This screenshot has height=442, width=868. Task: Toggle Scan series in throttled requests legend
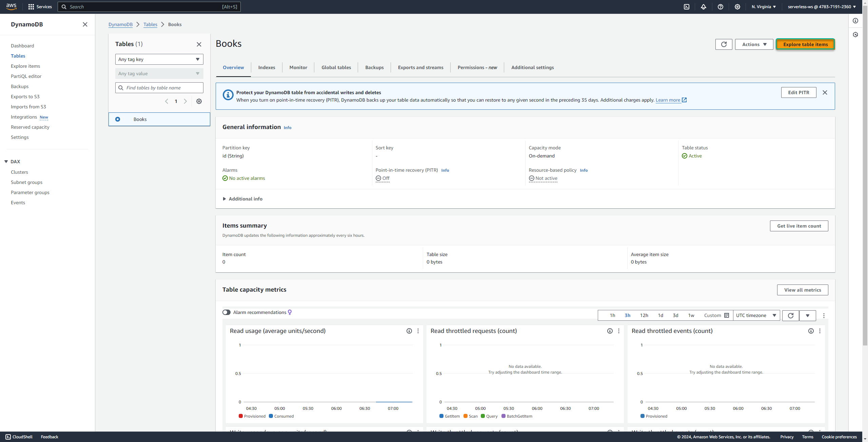coord(471,416)
